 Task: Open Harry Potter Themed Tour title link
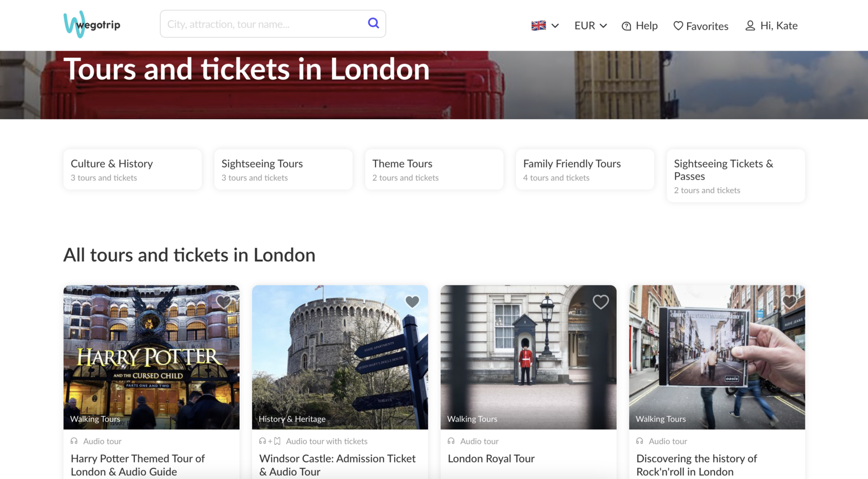point(138,465)
